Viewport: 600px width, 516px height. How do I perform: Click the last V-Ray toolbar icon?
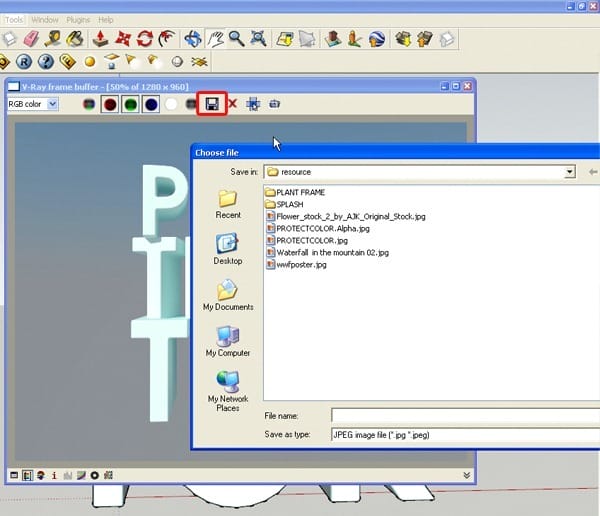pos(199,62)
